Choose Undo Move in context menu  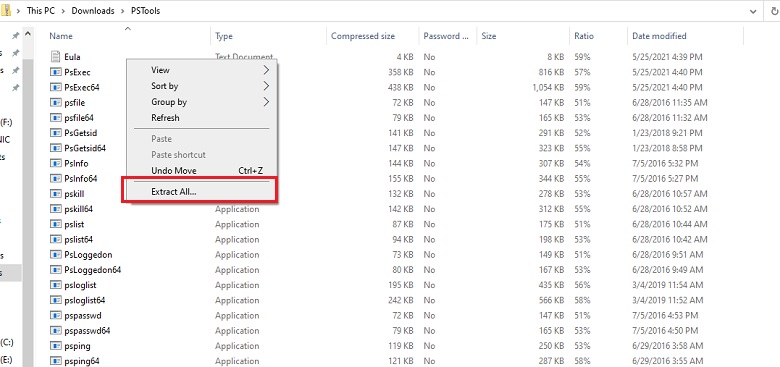tap(202, 171)
